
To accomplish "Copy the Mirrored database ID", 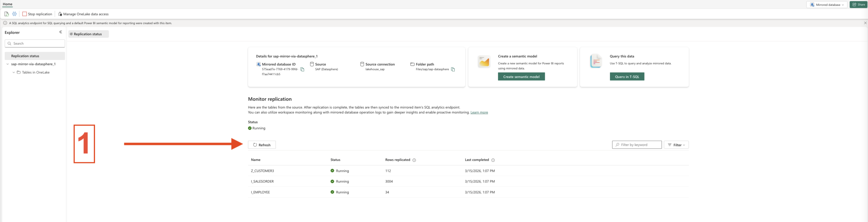I will (302, 69).
